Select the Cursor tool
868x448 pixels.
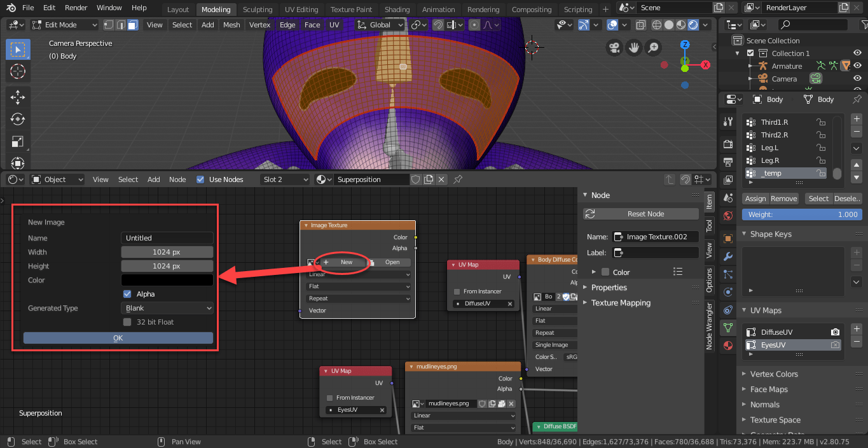pyautogui.click(x=18, y=72)
